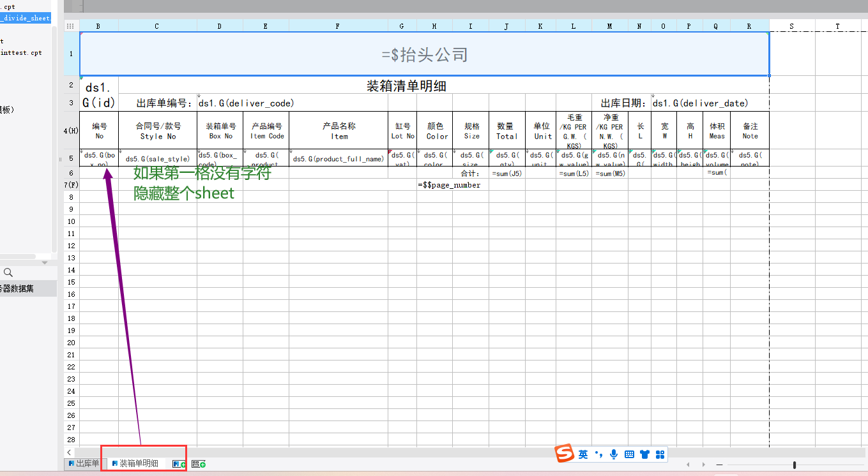Screen dimensions: 868x476
Task: Click the search magnifier in left panel
Action: (x=8, y=272)
